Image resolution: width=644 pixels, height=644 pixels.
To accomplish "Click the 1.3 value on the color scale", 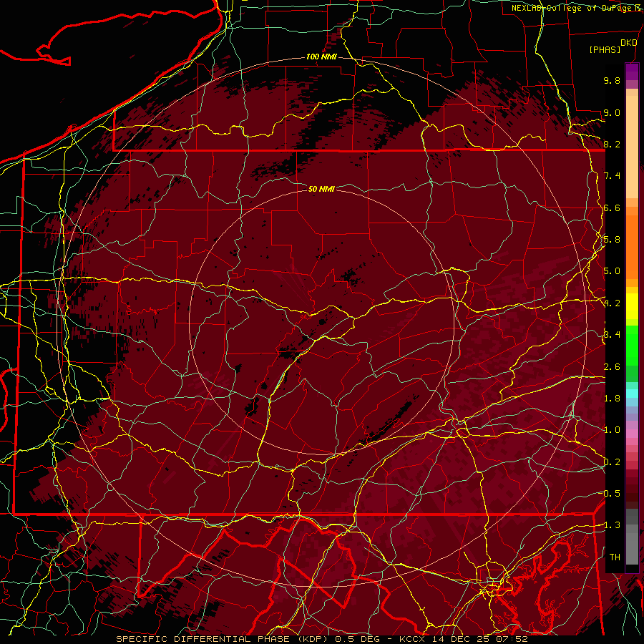I will click(612, 525).
